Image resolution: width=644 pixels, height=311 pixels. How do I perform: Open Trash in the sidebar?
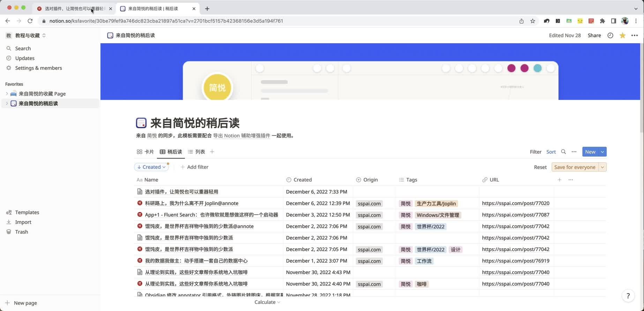[x=21, y=232]
